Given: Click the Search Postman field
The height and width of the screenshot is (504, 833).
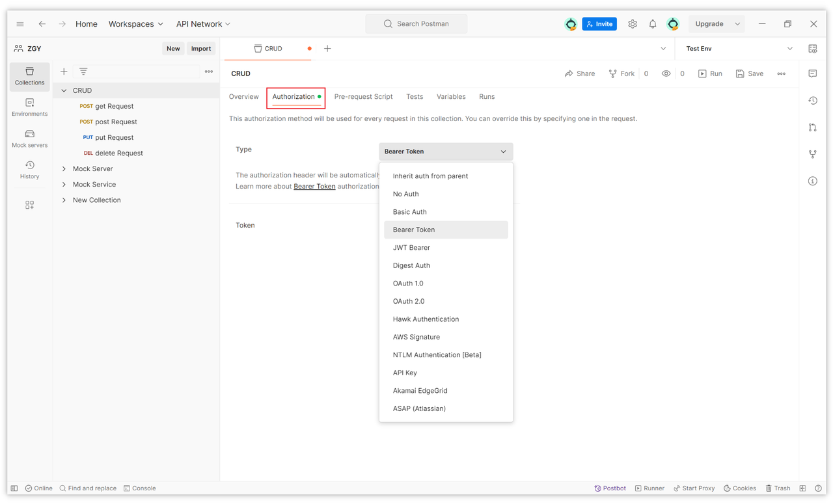Looking at the screenshot, I should pos(416,24).
